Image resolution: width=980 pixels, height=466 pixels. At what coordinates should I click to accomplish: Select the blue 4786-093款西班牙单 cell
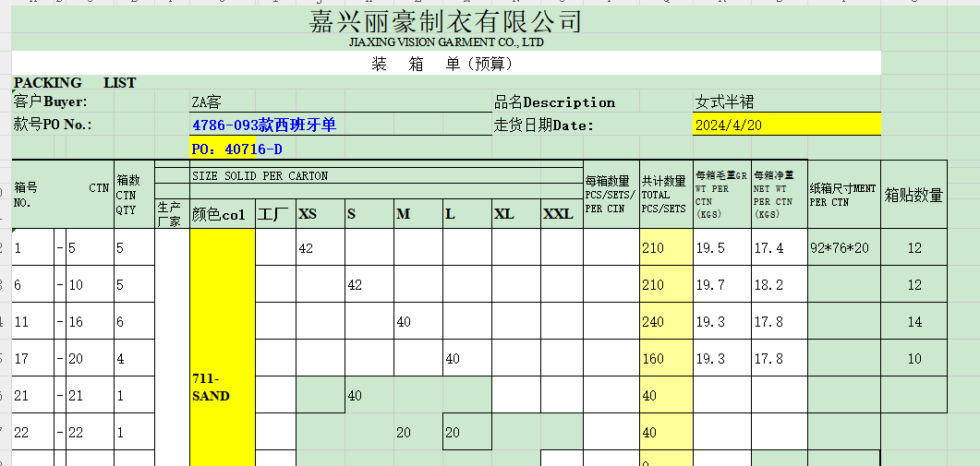[x=264, y=125]
